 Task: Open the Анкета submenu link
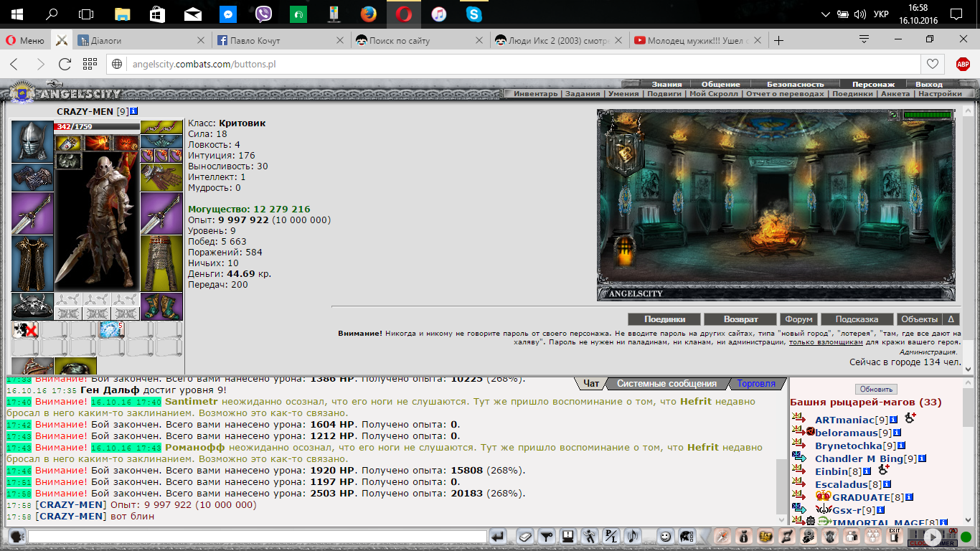895,93
